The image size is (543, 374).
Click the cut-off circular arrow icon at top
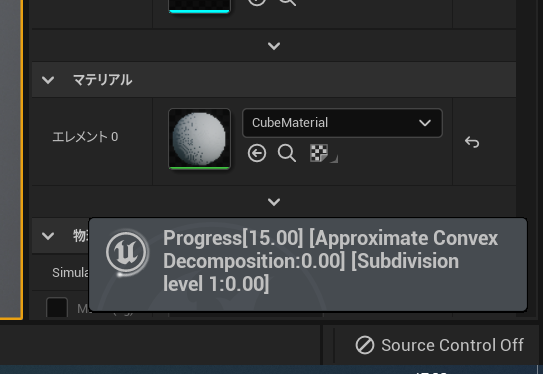tap(257, 3)
